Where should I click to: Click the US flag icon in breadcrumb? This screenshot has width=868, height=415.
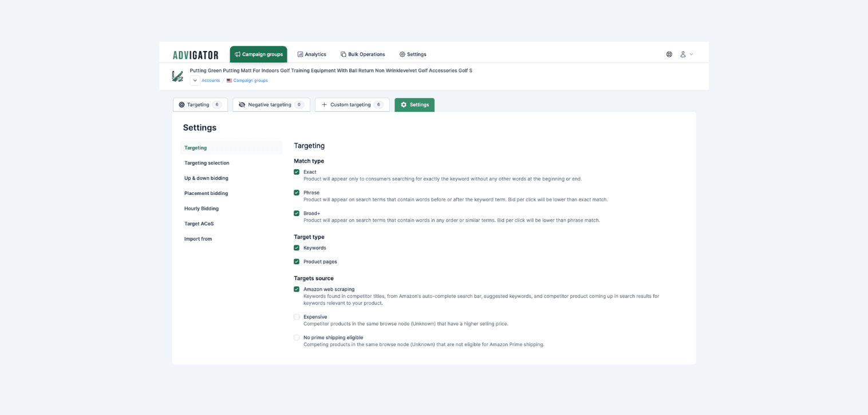(229, 81)
